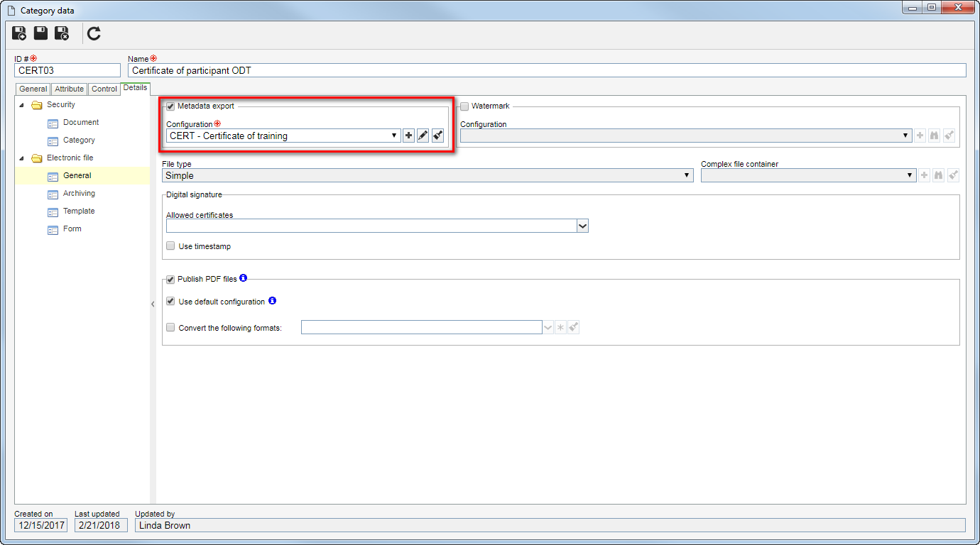980x545 pixels.
Task: Open the File type Simple dropdown
Action: pos(428,175)
